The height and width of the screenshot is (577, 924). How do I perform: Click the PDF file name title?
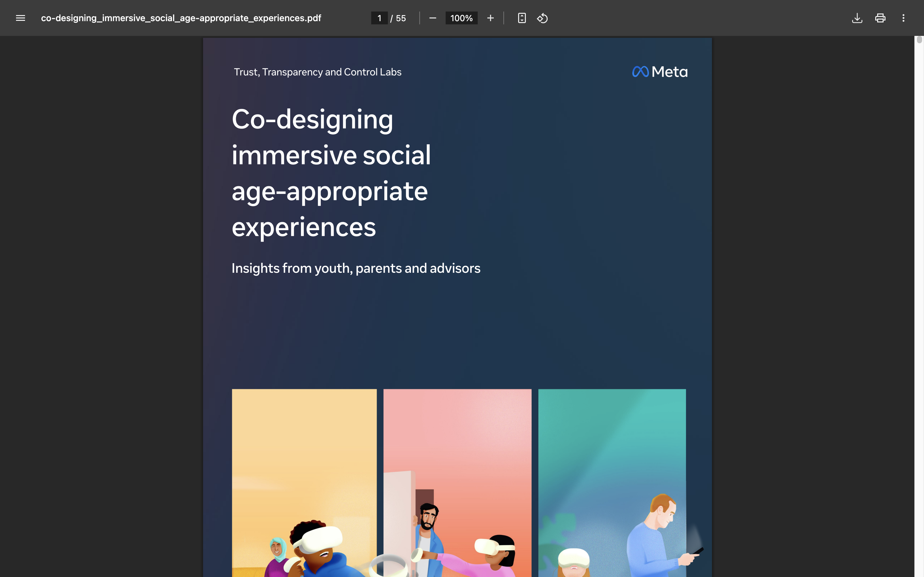pyautogui.click(x=181, y=18)
